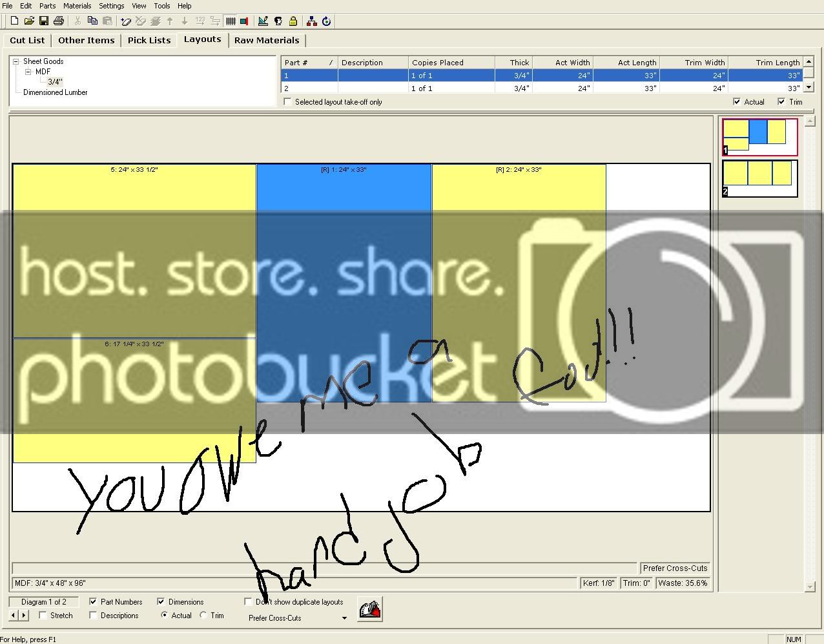Image resolution: width=824 pixels, height=644 pixels.
Task: Open the Materials menu
Action: click(x=77, y=6)
